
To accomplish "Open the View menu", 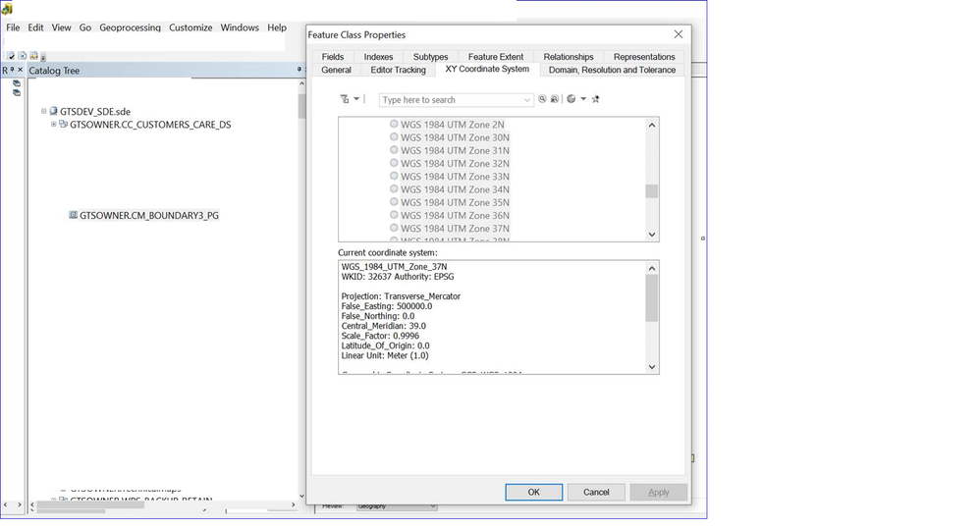I will coord(61,27).
